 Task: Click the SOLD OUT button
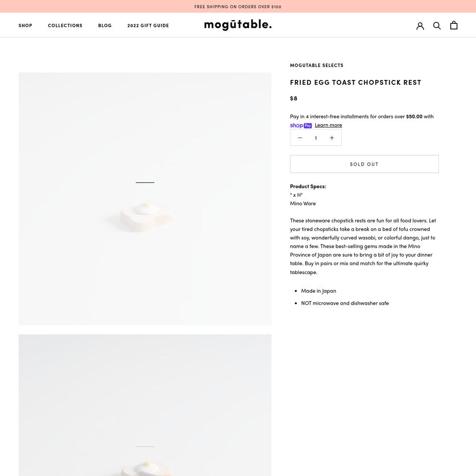(x=364, y=164)
